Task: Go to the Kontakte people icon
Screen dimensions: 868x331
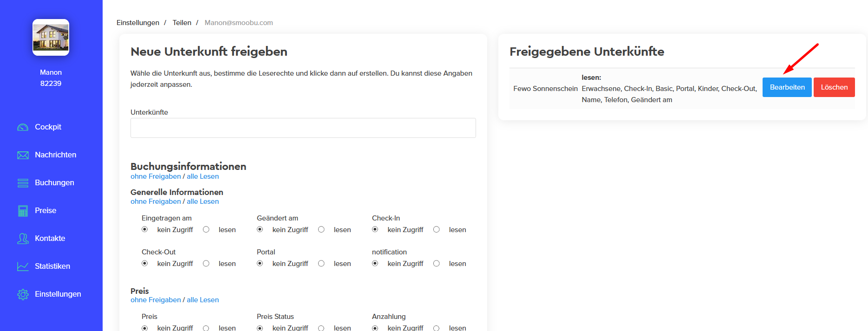Action: click(23, 239)
